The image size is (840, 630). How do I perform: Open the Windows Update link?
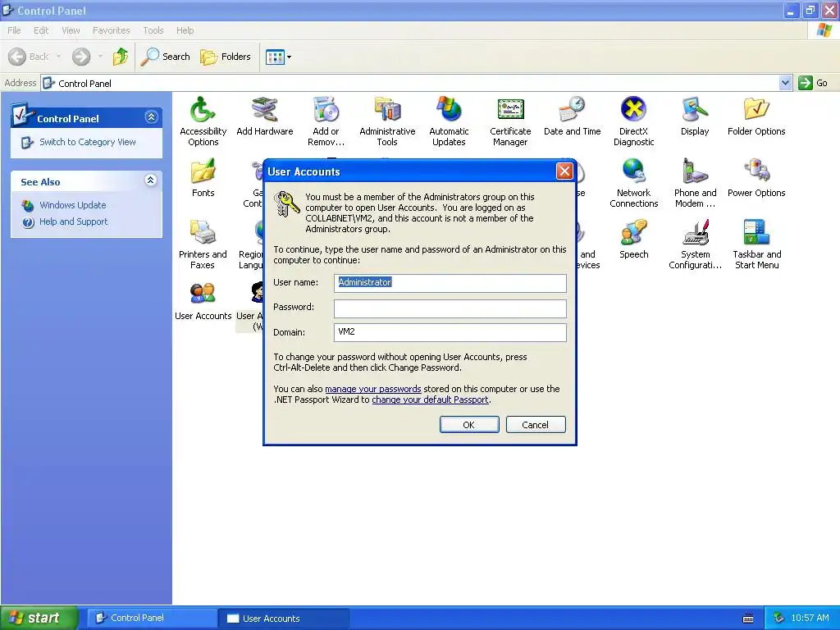(73, 205)
